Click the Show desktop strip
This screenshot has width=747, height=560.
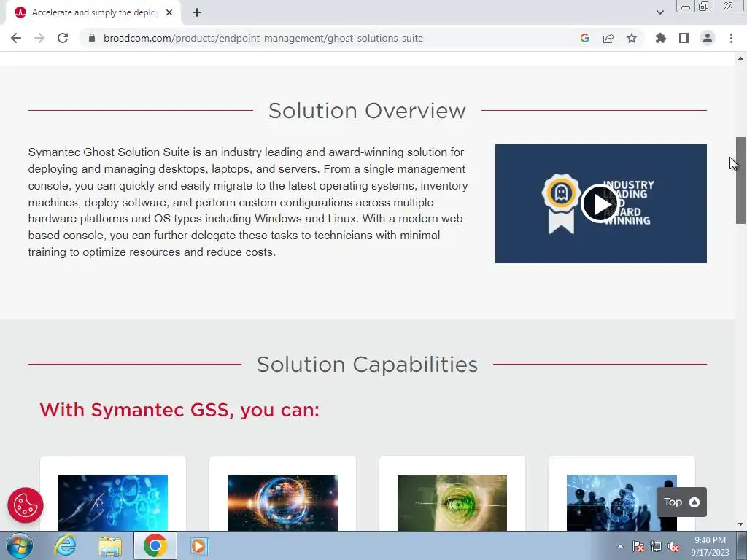[x=742, y=545]
